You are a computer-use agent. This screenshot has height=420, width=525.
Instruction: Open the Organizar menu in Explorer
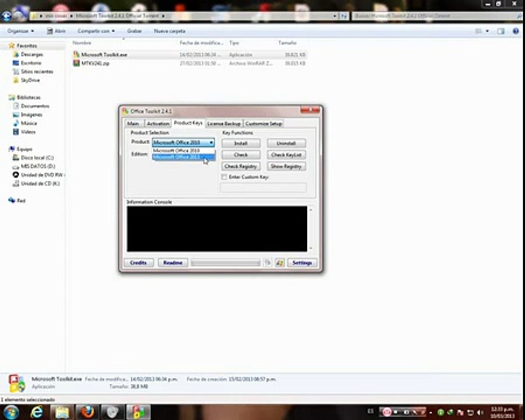pos(21,31)
